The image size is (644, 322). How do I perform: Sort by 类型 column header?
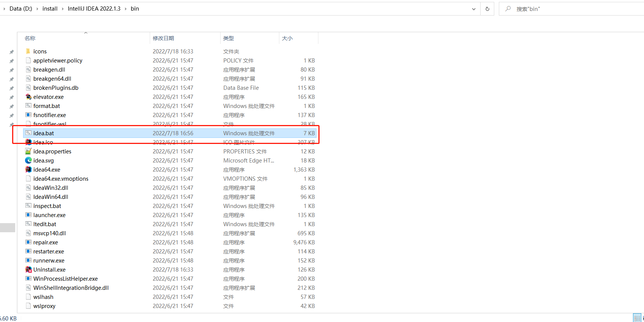tap(229, 38)
